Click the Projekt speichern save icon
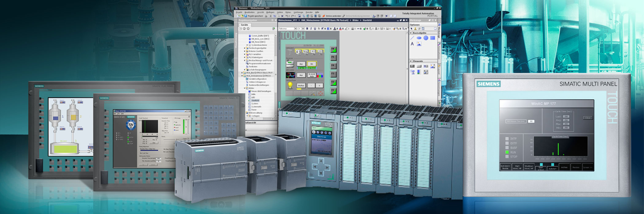 (246, 16)
